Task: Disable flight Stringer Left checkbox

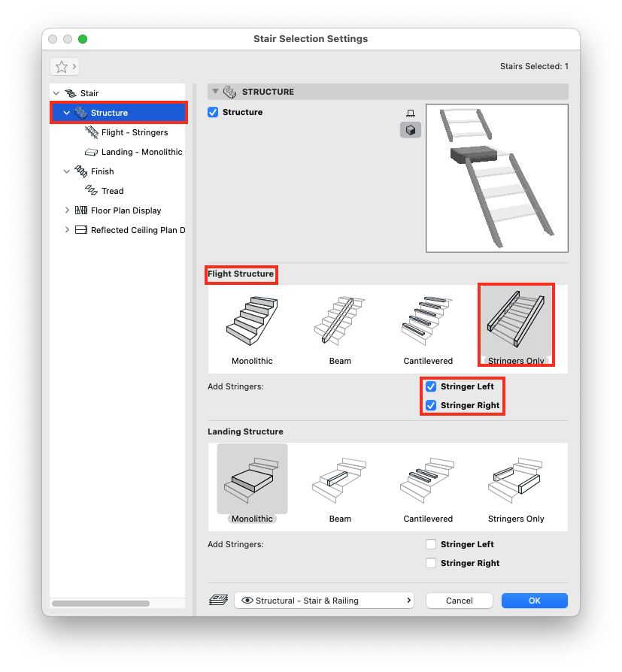Action: (x=431, y=386)
